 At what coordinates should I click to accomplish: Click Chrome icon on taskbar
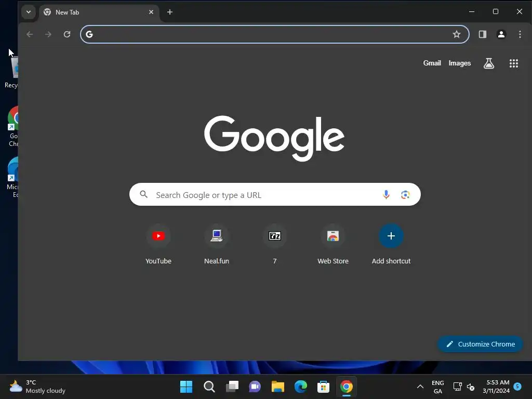pos(347,387)
